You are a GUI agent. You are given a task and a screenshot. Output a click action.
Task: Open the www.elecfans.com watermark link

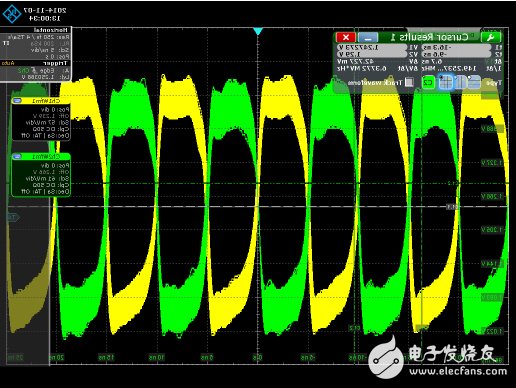click(x=458, y=371)
